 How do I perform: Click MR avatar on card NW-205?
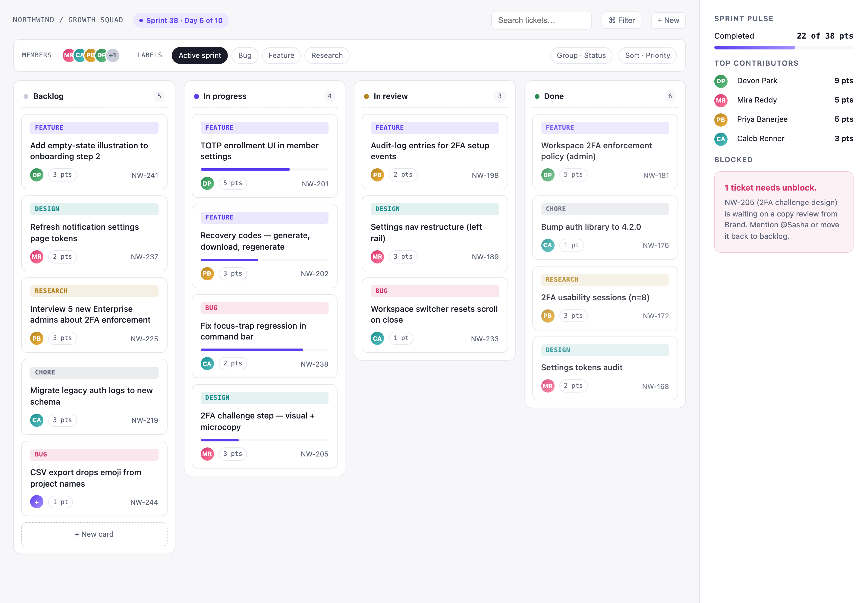coord(207,454)
